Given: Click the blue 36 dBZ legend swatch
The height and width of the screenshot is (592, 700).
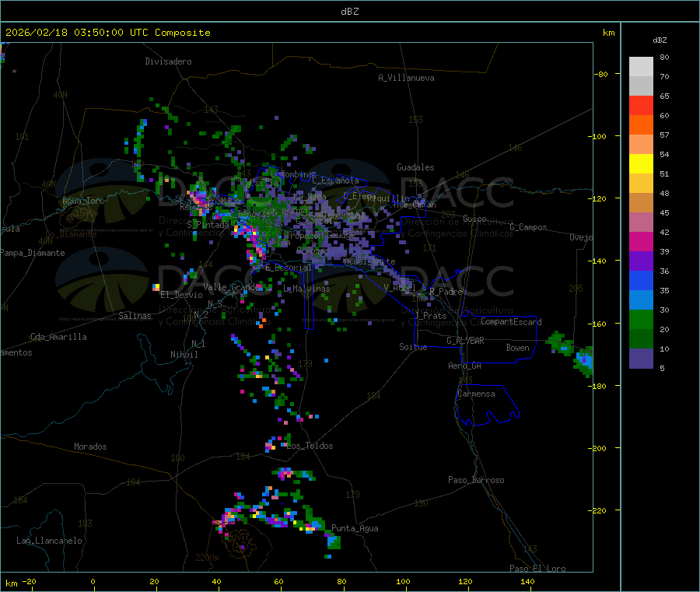Looking at the screenshot, I should (x=641, y=280).
